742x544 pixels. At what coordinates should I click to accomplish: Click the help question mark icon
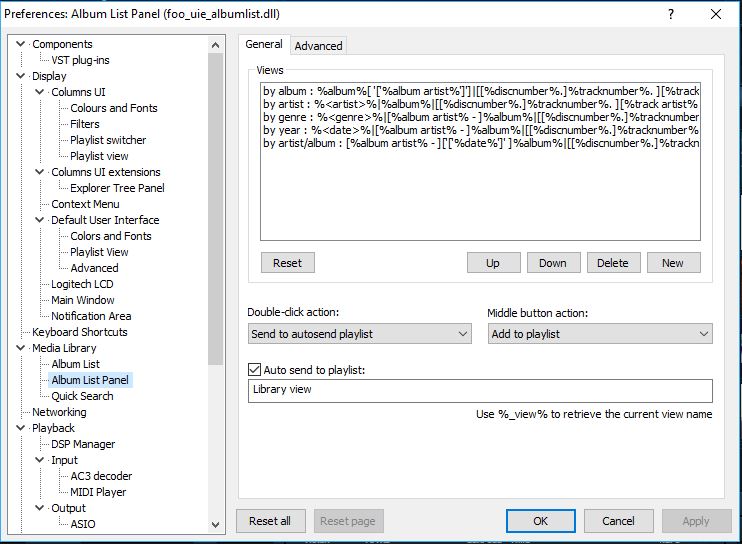click(669, 14)
